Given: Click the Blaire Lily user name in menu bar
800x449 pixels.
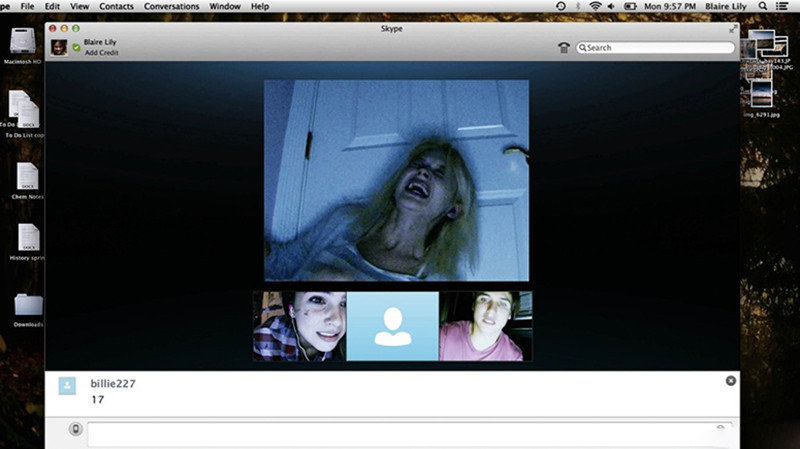Looking at the screenshot, I should [726, 6].
